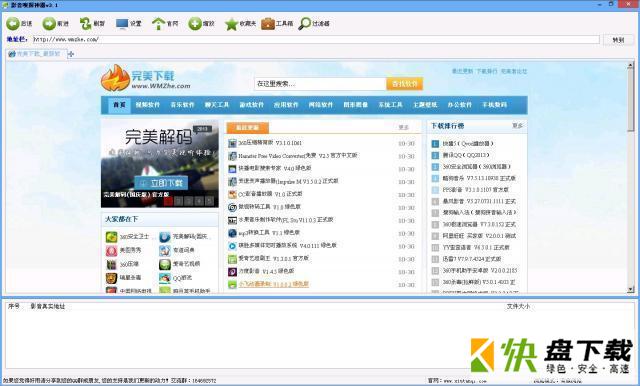Open 迅雷7 ranking entry
This screenshot has height=386, width=640.
point(472,259)
